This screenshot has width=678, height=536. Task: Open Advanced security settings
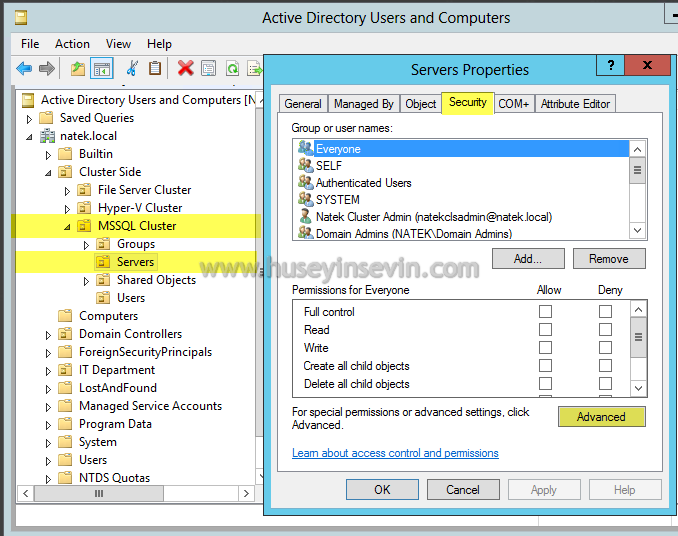[x=601, y=416]
